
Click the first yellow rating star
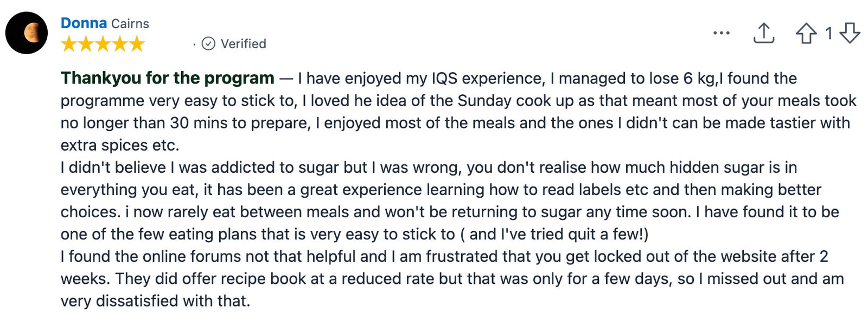(69, 44)
